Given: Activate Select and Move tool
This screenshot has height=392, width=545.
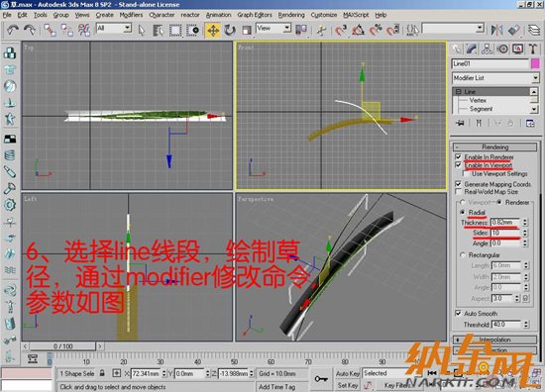Looking at the screenshot, I should (213, 31).
